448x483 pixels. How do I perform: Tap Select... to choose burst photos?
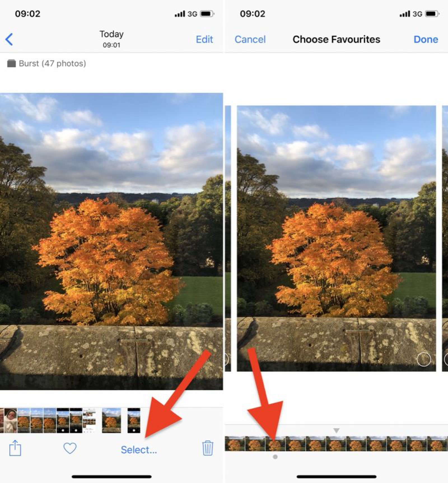pos(139,450)
